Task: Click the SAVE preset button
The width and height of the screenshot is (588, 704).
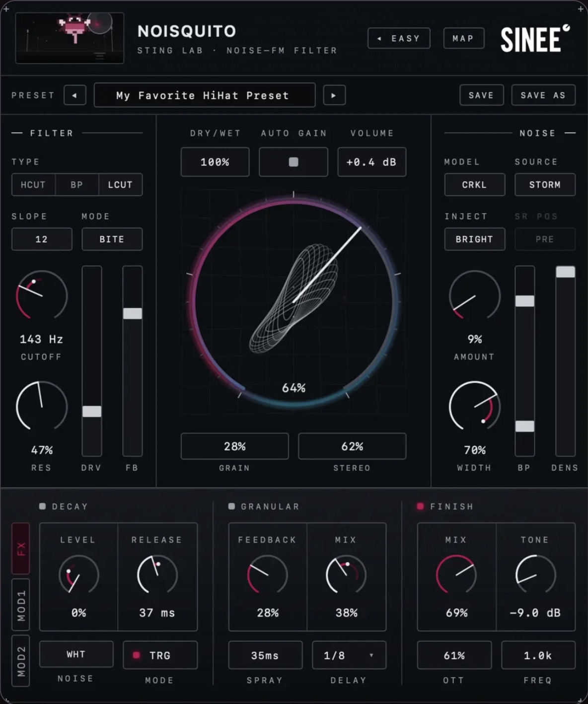Action: [481, 95]
